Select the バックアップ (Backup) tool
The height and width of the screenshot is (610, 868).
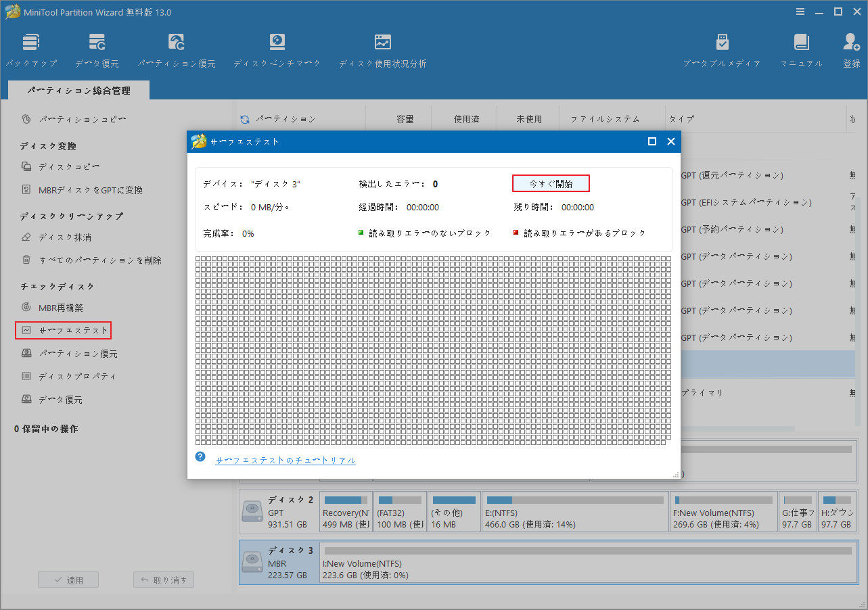click(31, 48)
